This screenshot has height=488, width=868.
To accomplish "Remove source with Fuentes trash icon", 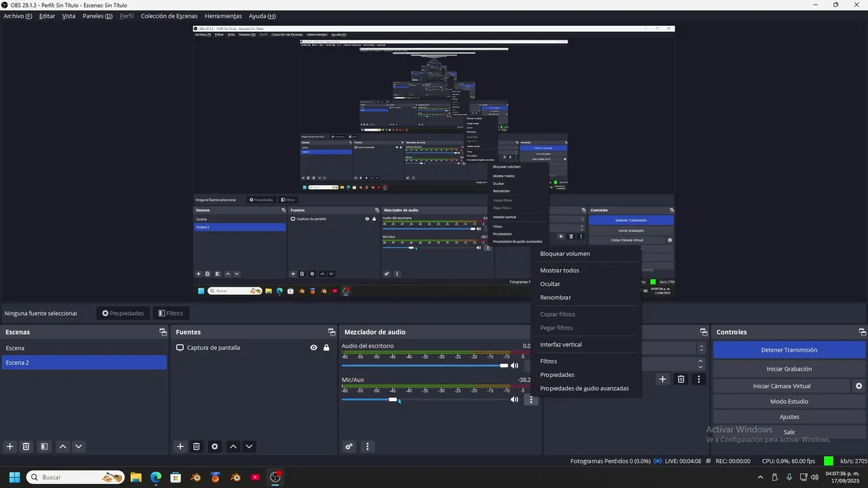I will click(x=197, y=447).
